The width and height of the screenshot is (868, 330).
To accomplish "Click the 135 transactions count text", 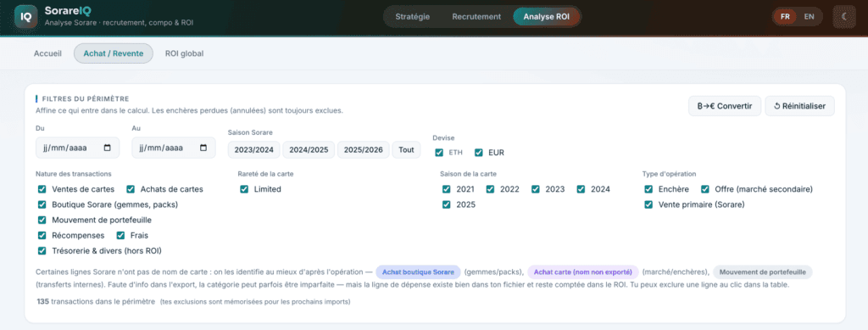I will point(95,302).
